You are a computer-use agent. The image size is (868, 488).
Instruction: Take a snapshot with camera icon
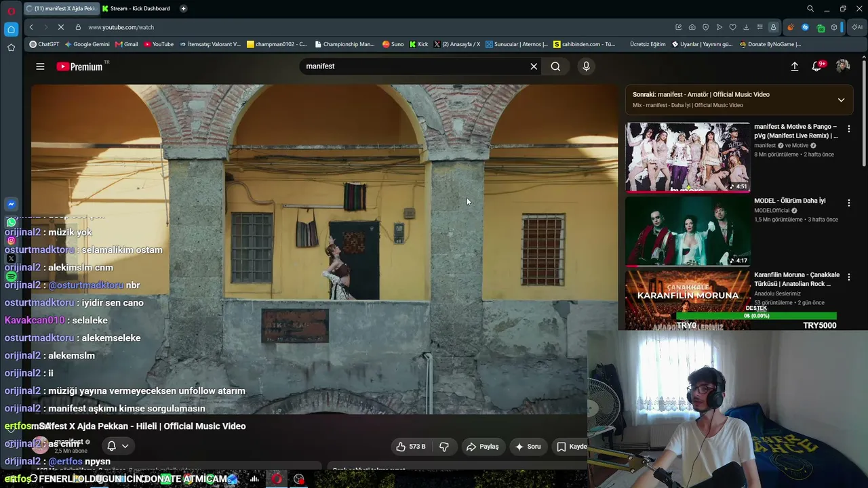(692, 27)
